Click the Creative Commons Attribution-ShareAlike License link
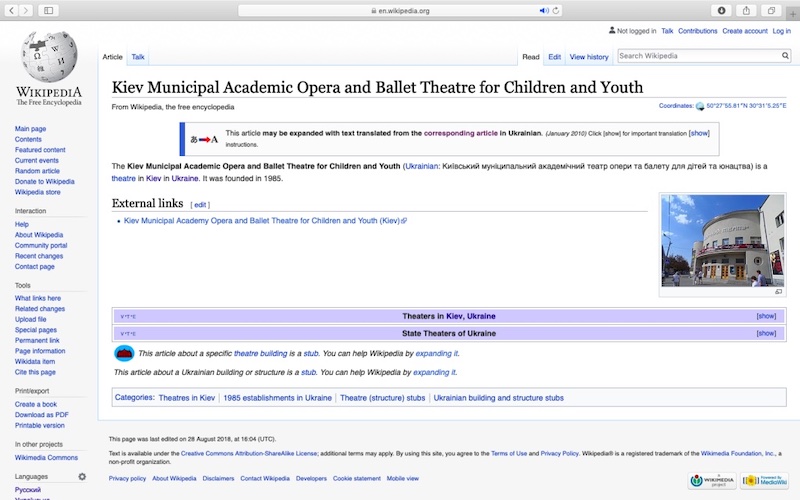Viewport: 800px width, 500px height. click(x=249, y=453)
